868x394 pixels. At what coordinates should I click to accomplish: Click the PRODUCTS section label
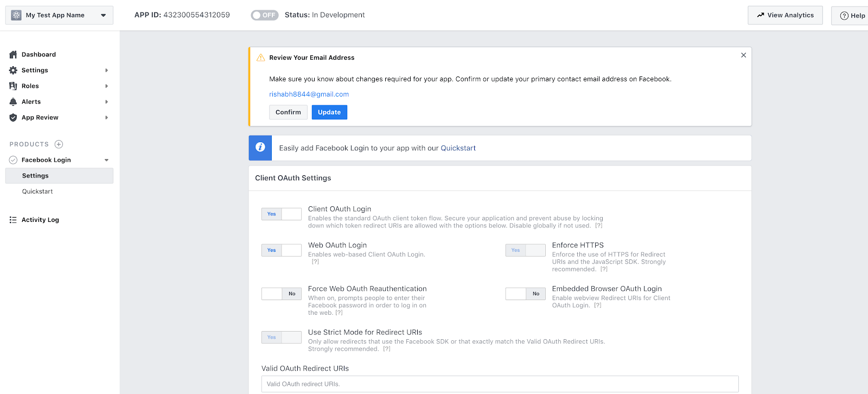click(x=29, y=144)
